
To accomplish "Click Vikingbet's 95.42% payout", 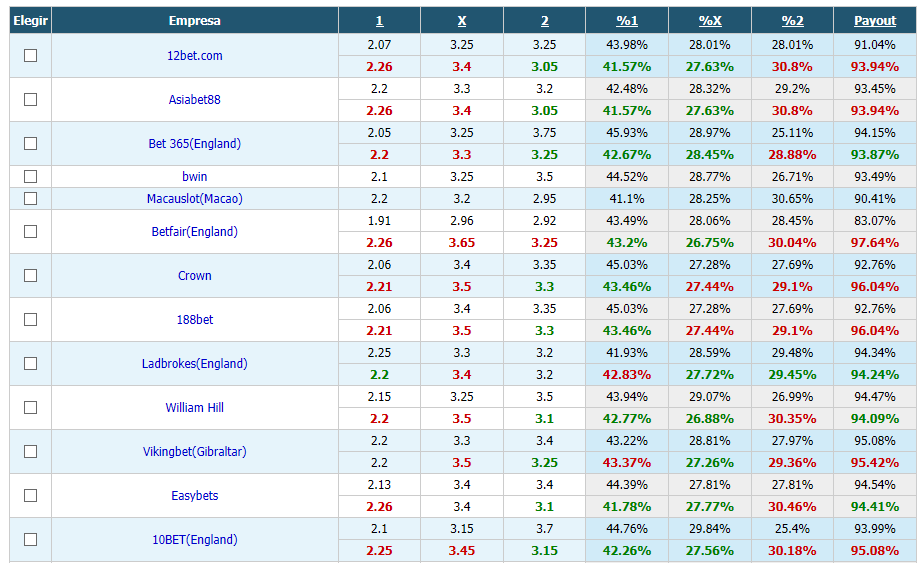I will click(x=875, y=463).
